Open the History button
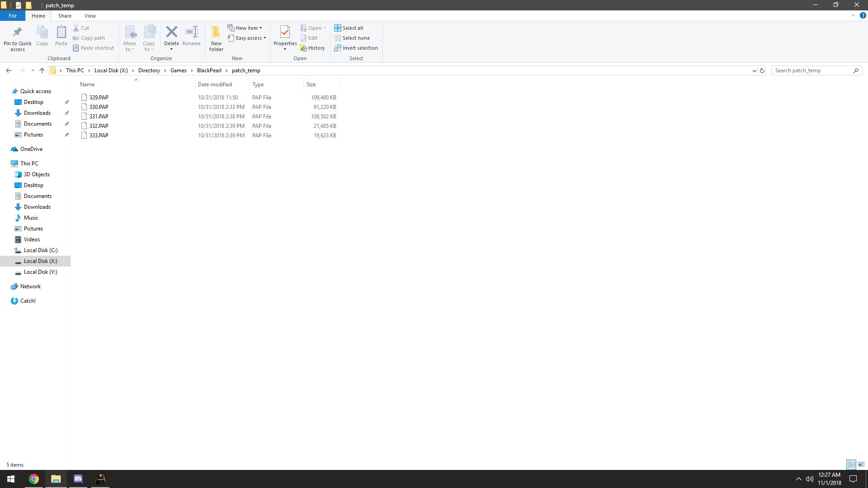This screenshot has height=488, width=868. pyautogui.click(x=312, y=48)
